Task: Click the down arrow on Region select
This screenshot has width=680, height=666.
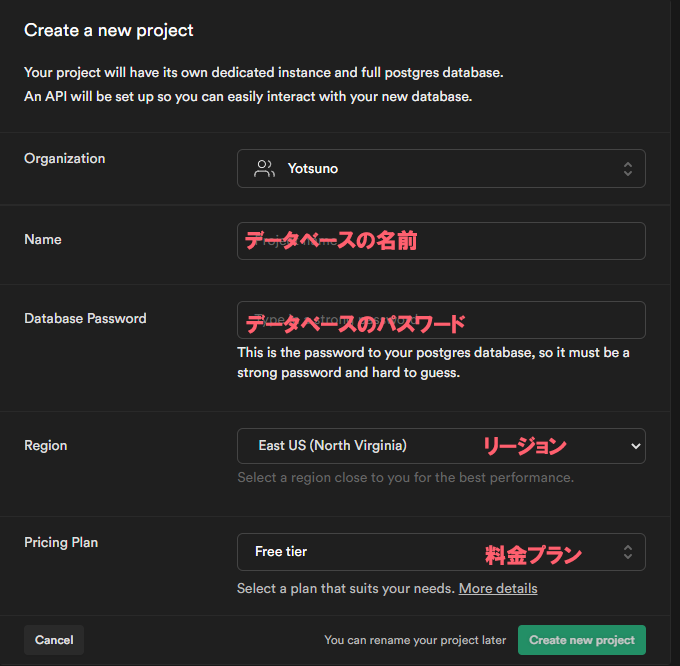Action: [635, 446]
